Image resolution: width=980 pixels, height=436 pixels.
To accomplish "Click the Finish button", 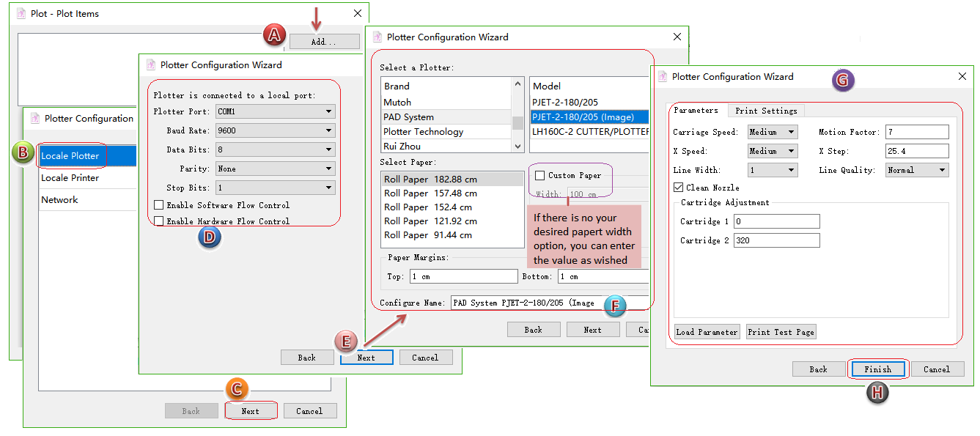I will coord(877,369).
